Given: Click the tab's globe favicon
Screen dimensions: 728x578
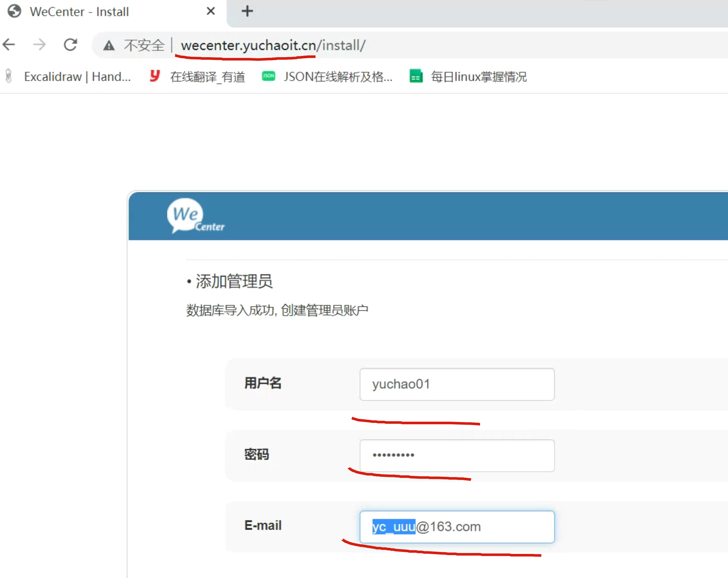Looking at the screenshot, I should (14, 12).
